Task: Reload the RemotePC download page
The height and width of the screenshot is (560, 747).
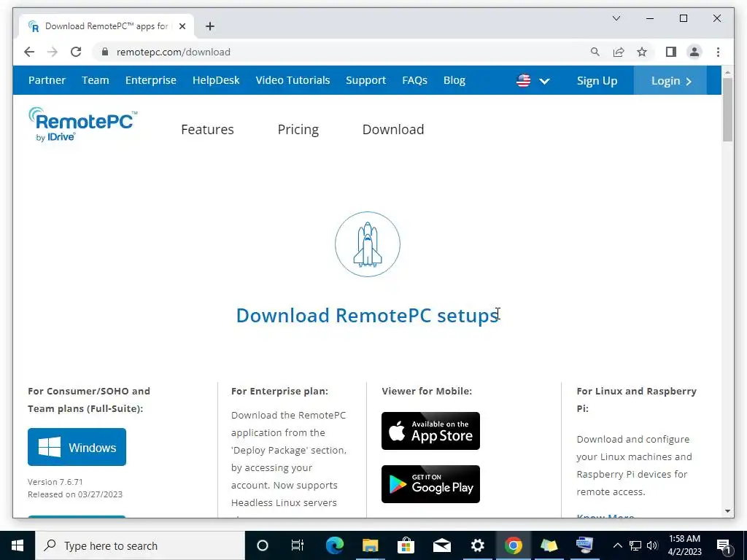Action: click(x=76, y=52)
